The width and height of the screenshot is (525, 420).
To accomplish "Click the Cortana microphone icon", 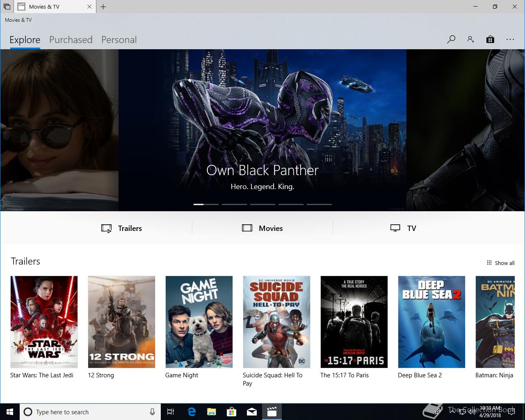I will [152, 412].
